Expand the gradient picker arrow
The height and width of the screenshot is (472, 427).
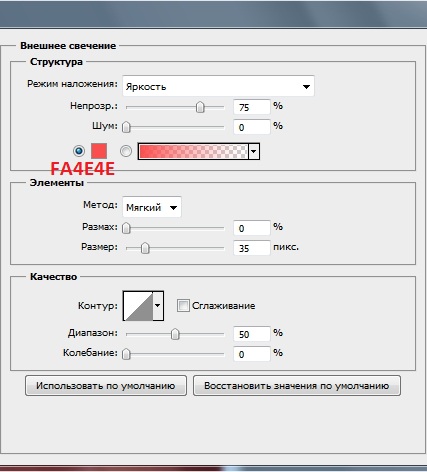click(254, 152)
